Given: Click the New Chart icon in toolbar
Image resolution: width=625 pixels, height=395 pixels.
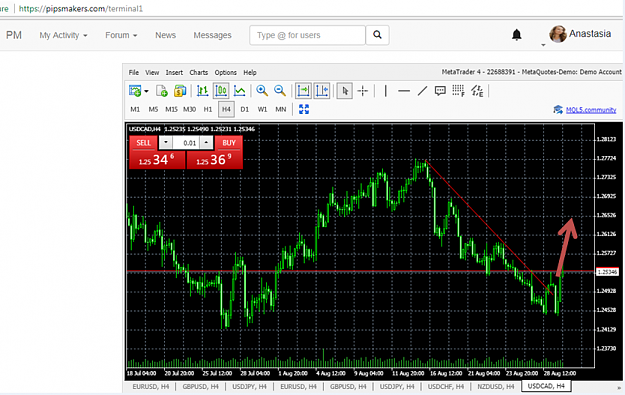Looking at the screenshot, I should tap(135, 91).
